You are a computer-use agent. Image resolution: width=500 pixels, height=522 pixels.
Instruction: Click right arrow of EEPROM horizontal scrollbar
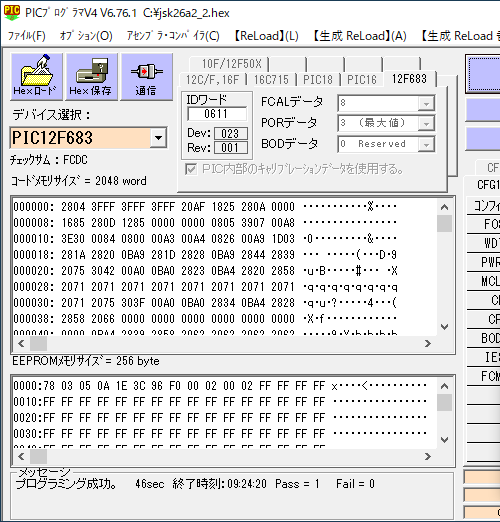428,456
